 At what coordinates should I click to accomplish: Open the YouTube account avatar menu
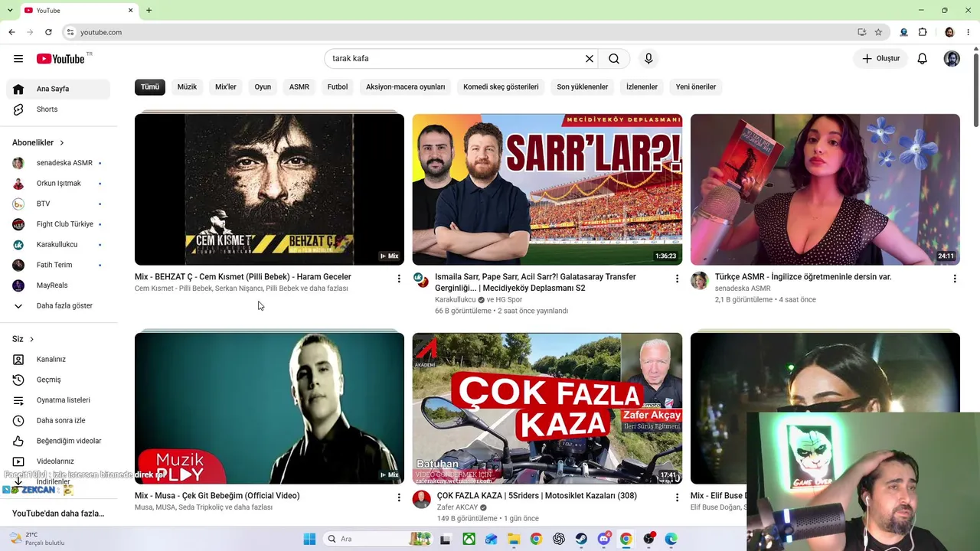952,59
